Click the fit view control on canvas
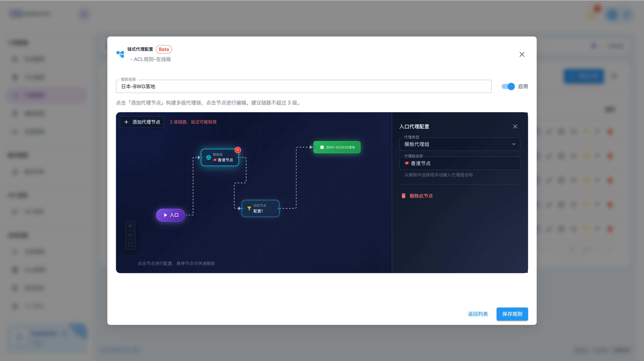This screenshot has height=361, width=644. click(130, 245)
